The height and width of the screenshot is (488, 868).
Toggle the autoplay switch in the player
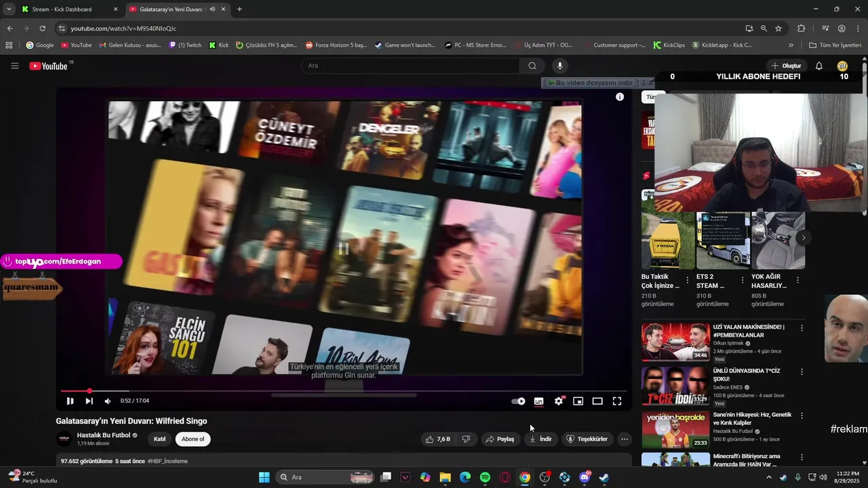[x=518, y=401]
